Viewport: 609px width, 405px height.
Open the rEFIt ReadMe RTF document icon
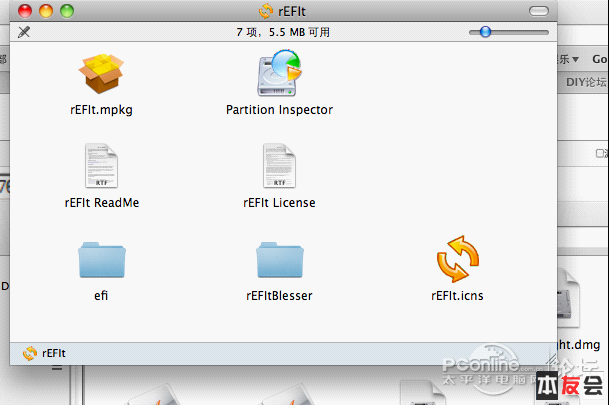point(101,166)
